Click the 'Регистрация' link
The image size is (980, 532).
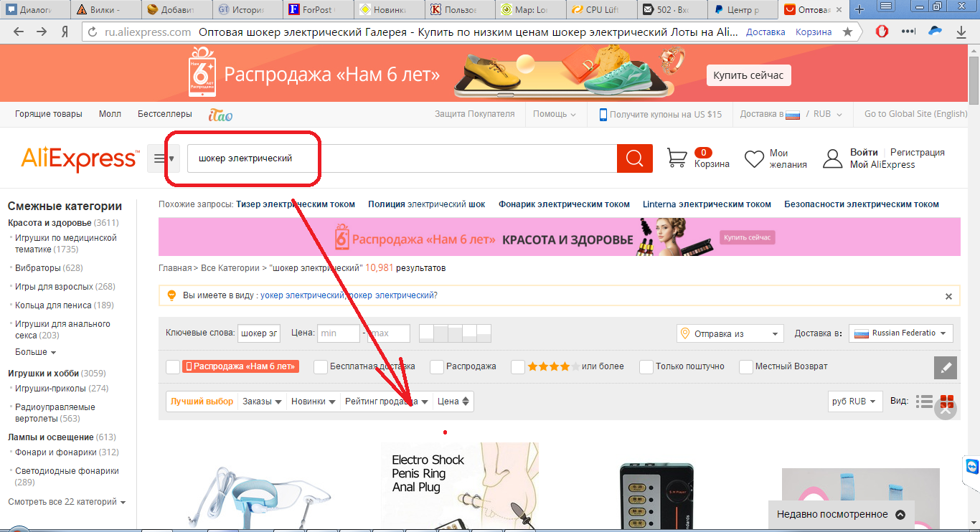[918, 153]
